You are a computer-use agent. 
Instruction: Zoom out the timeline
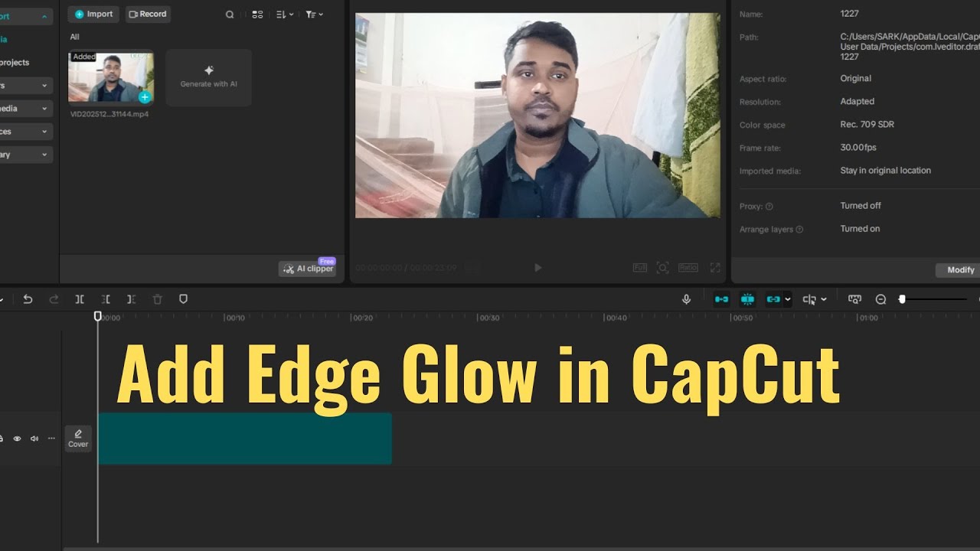(x=881, y=299)
